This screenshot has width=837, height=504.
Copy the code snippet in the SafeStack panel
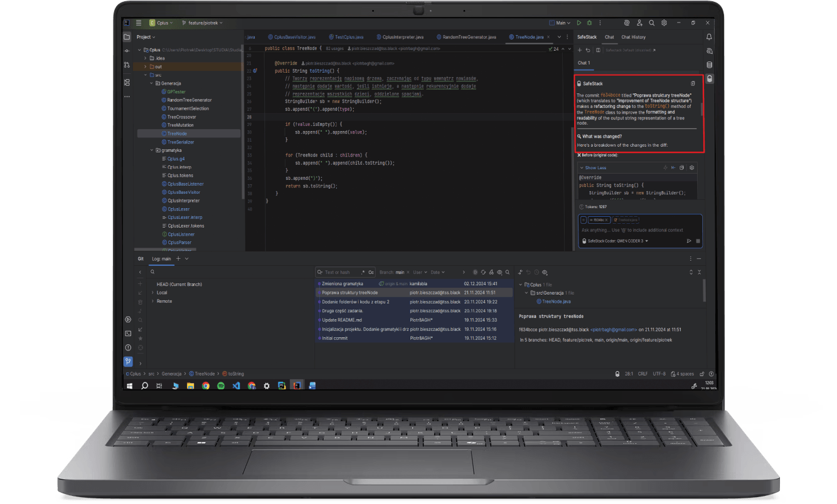pyautogui.click(x=683, y=167)
